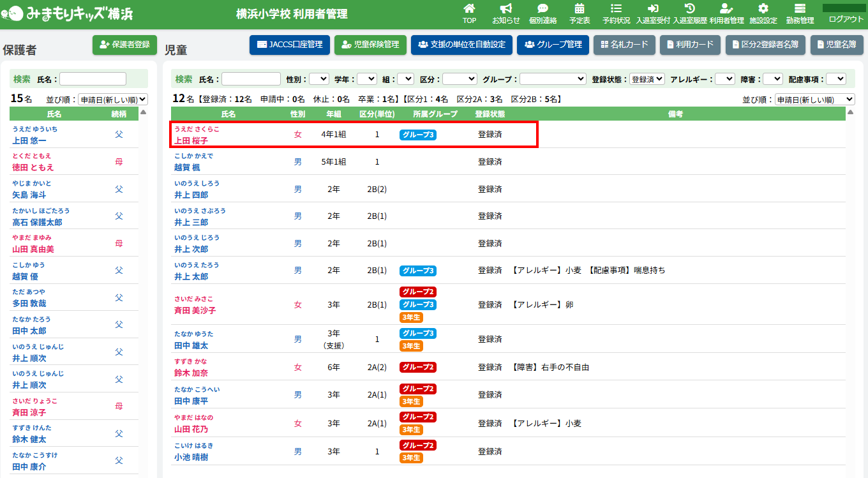Open the 登録状態 dropdown

coord(647,79)
